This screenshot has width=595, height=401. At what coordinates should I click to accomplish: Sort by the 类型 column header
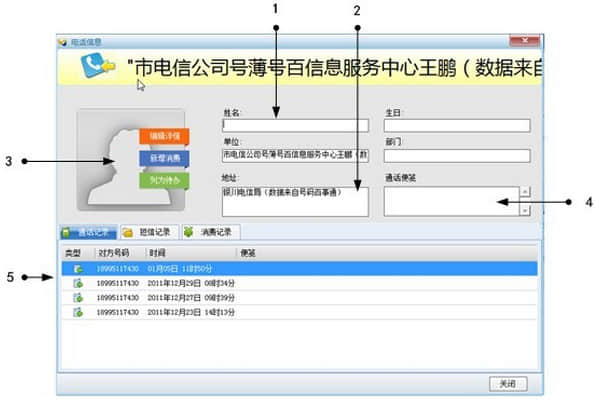point(78,253)
